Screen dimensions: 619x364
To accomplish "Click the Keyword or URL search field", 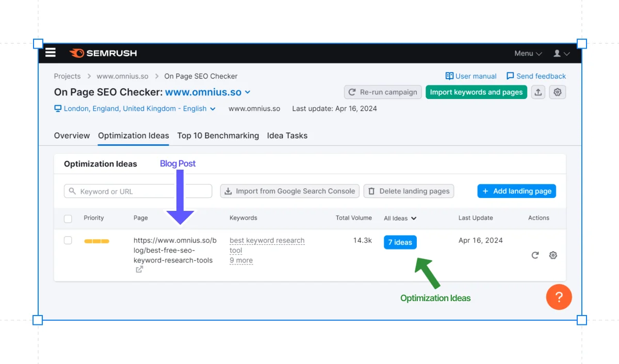I will 137,191.
